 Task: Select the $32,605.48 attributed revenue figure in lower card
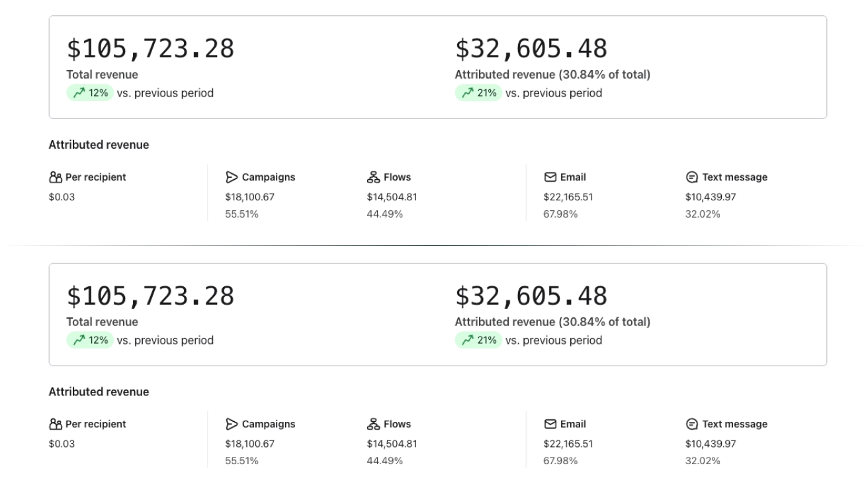pos(531,296)
